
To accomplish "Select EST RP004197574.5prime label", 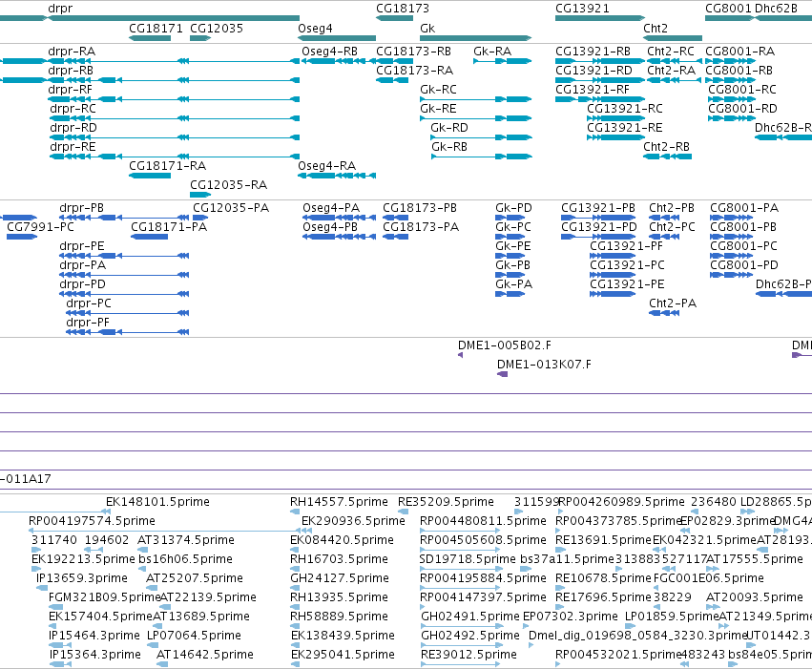I will point(92,520).
